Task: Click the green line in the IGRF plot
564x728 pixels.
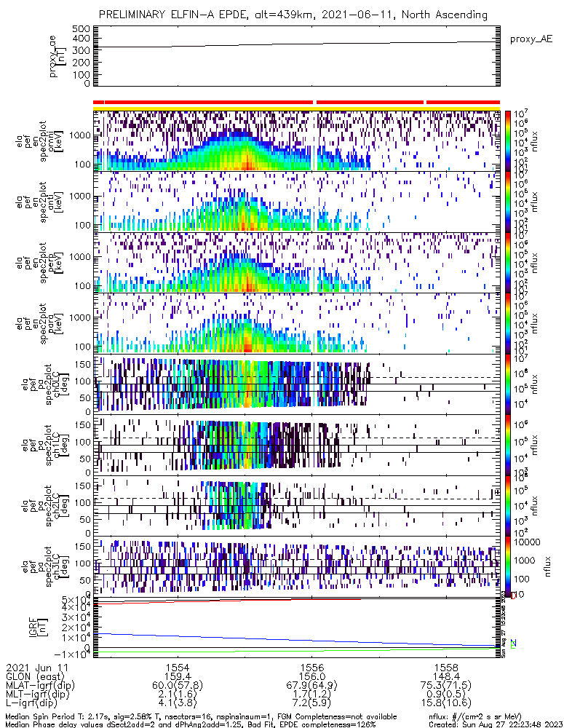Action: (x=297, y=650)
